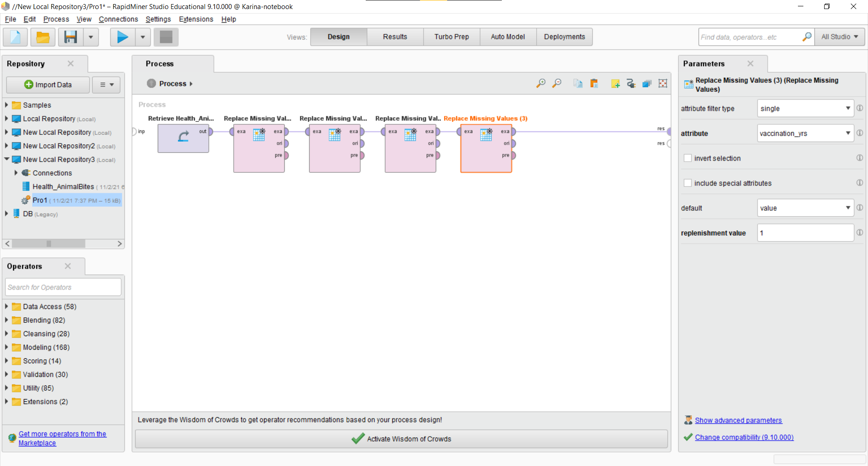
Task: Click the info icon next to the attribute parameter
Action: point(859,133)
